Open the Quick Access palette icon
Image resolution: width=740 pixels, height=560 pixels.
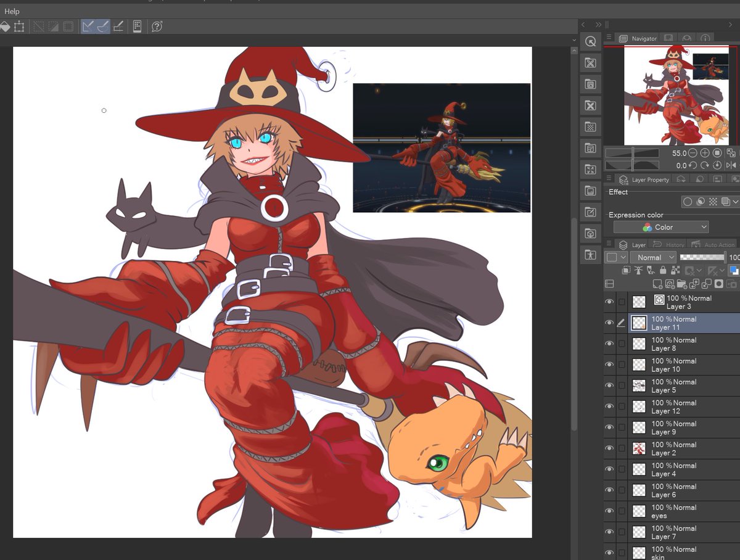click(591, 41)
